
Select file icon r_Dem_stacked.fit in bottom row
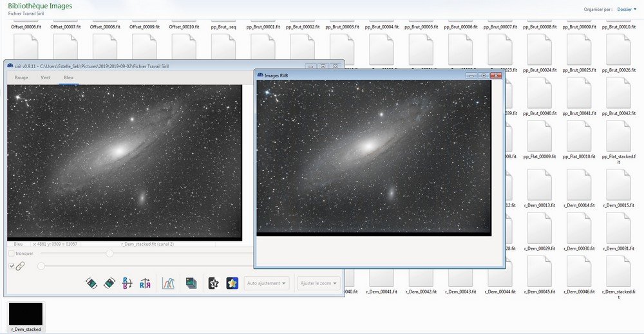click(x=618, y=271)
